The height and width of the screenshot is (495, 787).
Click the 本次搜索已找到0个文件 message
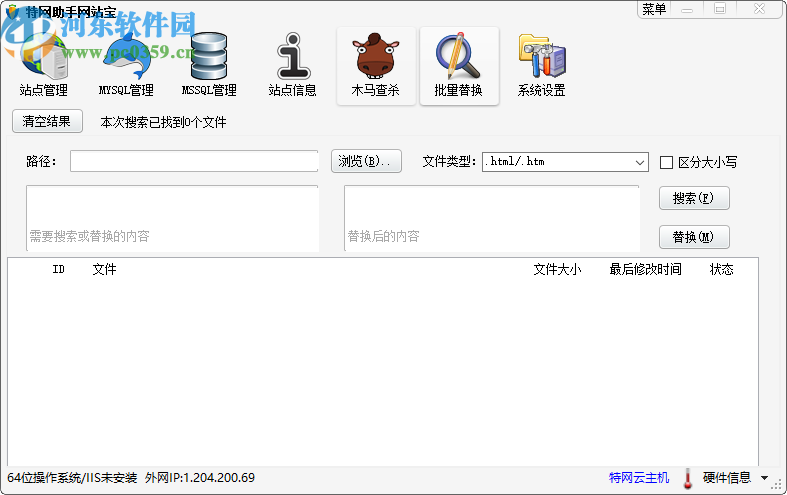point(163,122)
